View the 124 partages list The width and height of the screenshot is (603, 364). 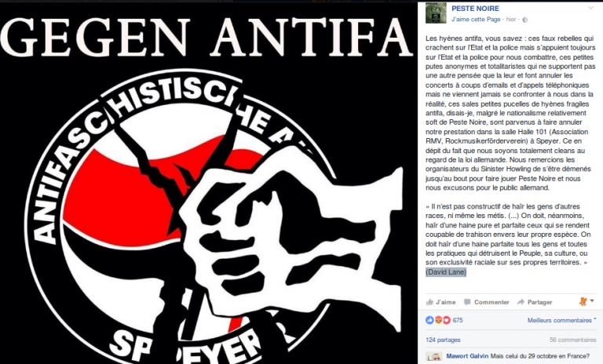[443, 340]
